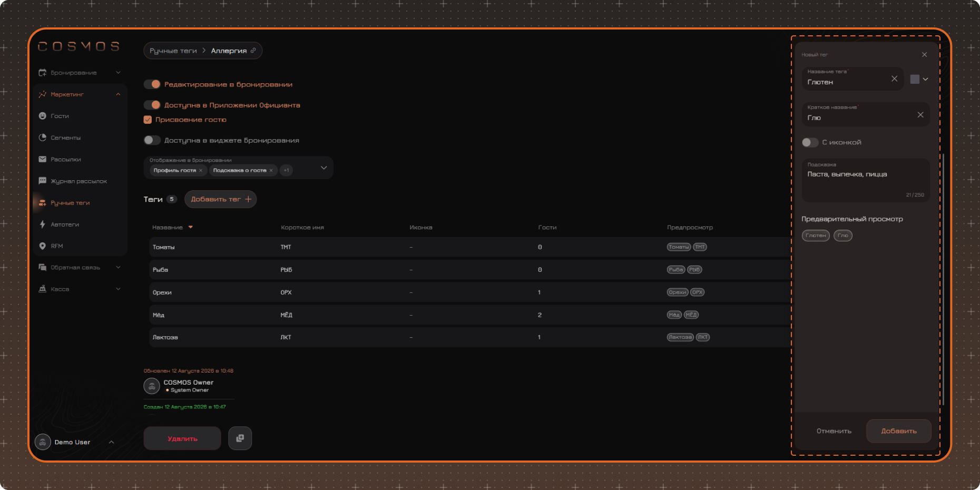Click the Глютен preview tag
The width and height of the screenshot is (980, 490).
[x=816, y=236]
